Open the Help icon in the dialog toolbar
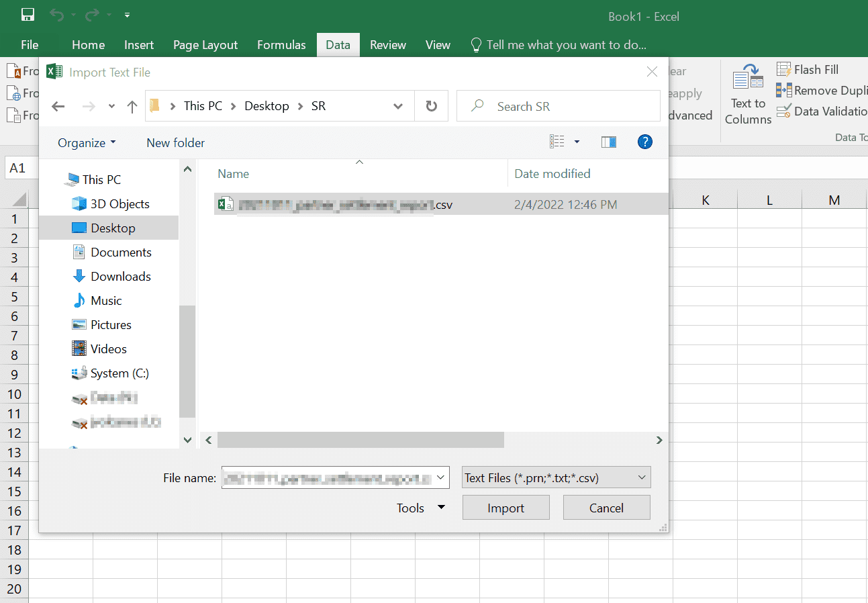 click(x=644, y=142)
